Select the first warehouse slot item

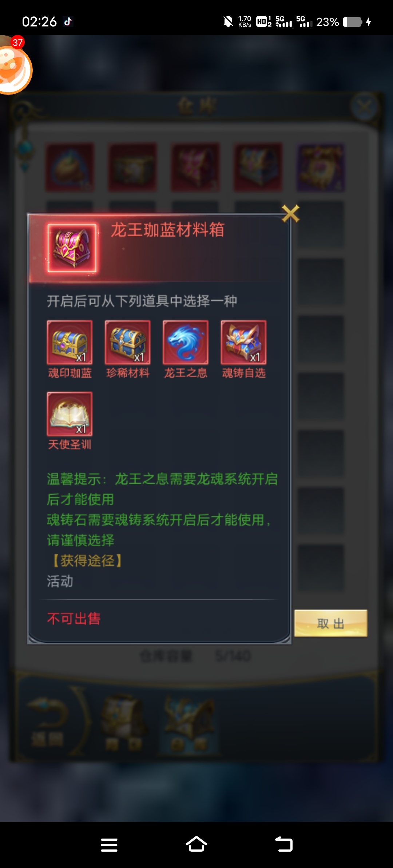point(70,167)
